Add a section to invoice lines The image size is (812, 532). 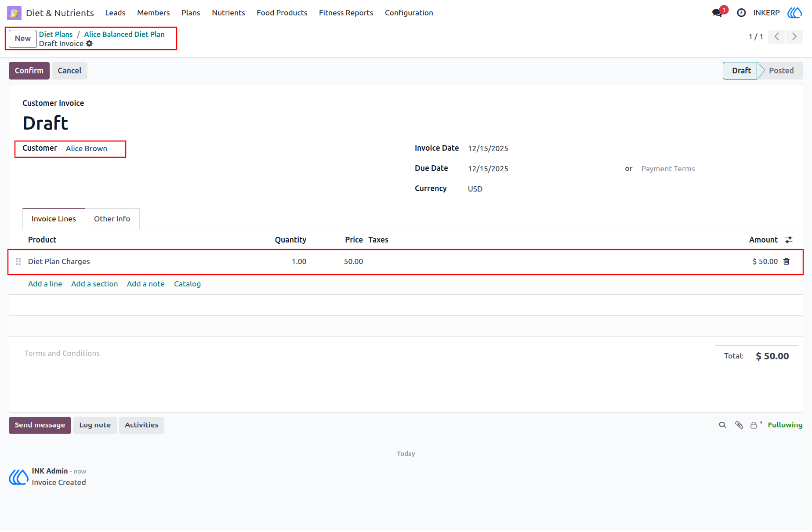(94, 284)
